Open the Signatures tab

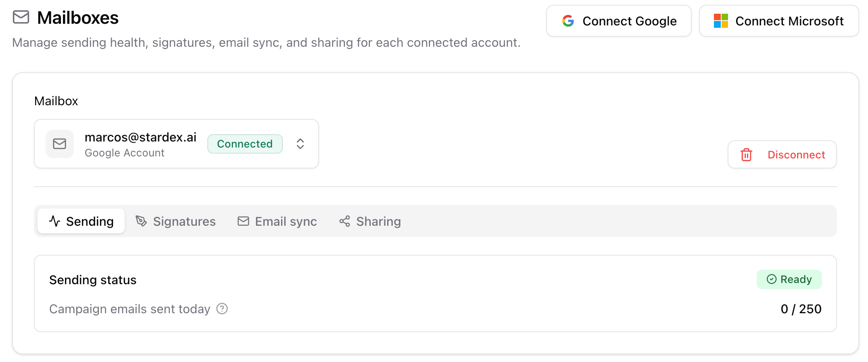point(175,221)
